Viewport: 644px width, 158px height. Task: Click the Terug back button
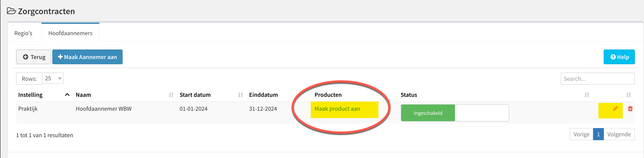pyautogui.click(x=33, y=57)
